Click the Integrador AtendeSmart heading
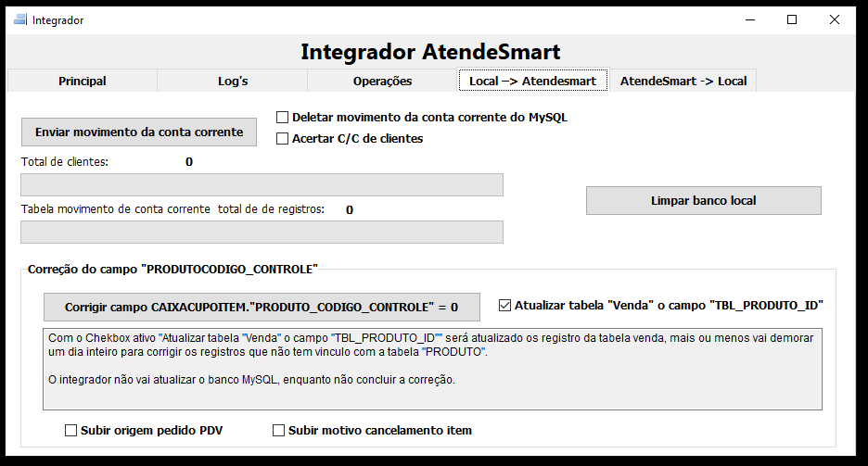 tap(430, 51)
